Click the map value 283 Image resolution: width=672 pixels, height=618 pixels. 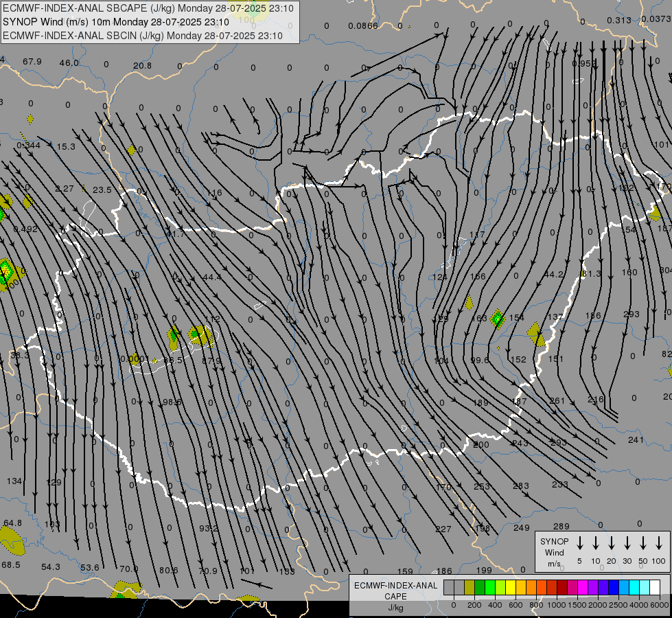click(521, 486)
